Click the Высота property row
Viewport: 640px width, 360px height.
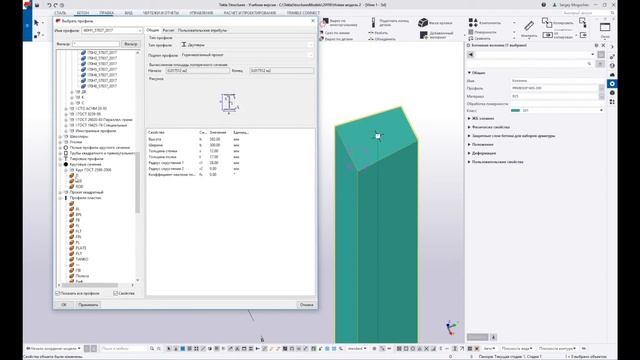[199, 139]
